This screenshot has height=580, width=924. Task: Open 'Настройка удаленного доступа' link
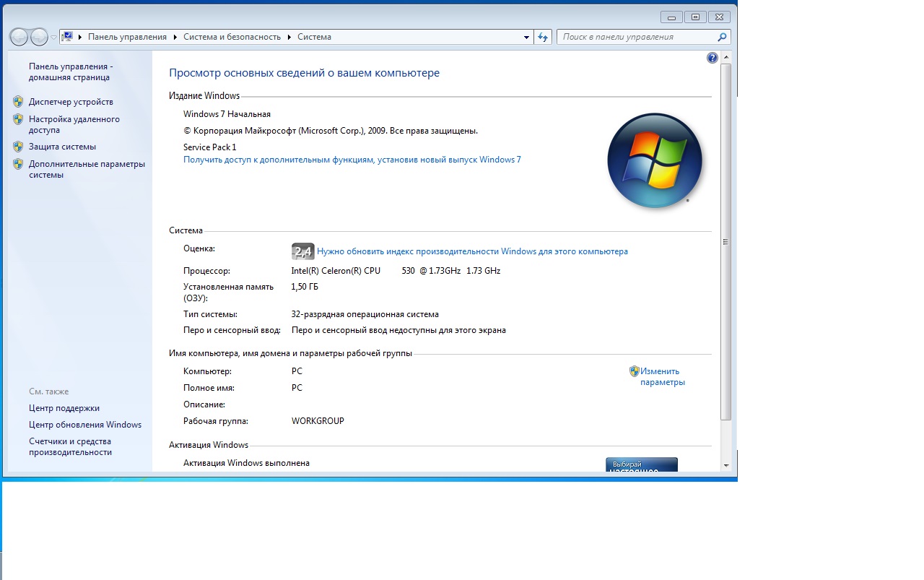(x=74, y=125)
